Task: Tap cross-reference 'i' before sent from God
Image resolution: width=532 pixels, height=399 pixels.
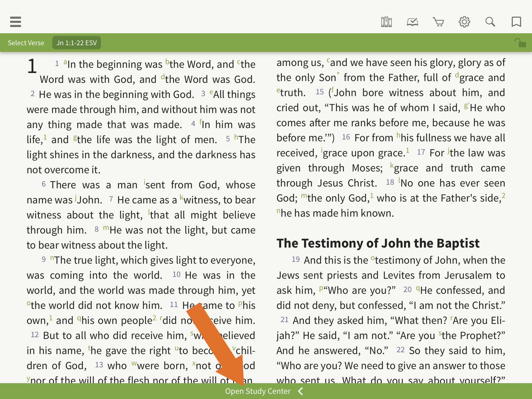Action: 145,182
